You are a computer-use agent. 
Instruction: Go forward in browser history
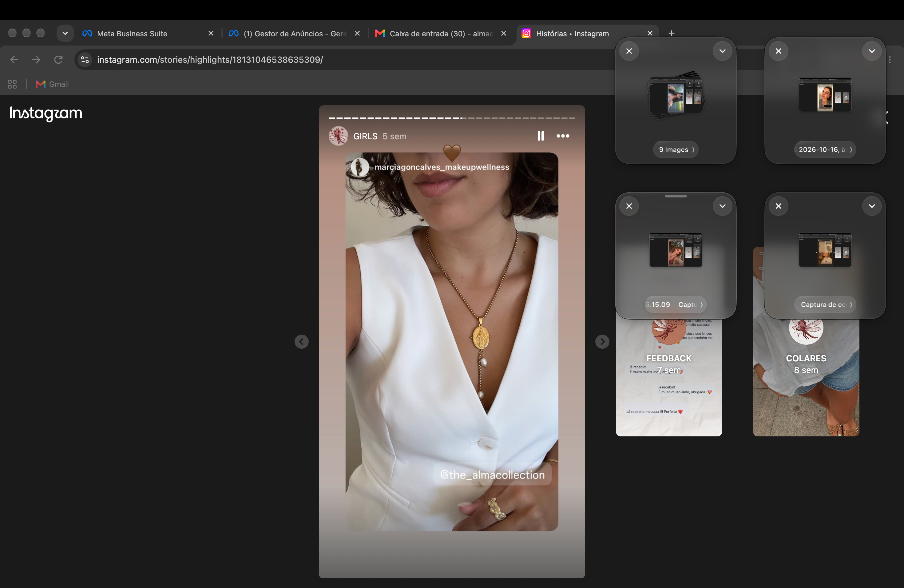[x=36, y=60]
